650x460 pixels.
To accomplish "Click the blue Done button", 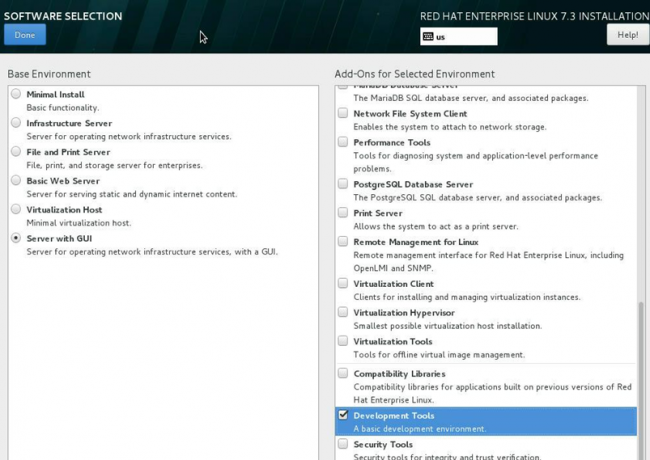I will click(x=25, y=35).
